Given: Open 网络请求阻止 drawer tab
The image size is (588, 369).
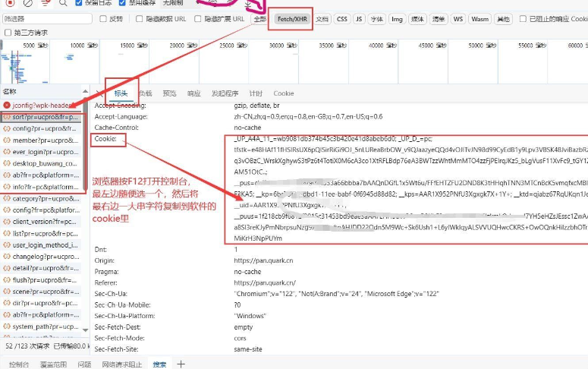Looking at the screenshot, I should 122,364.
